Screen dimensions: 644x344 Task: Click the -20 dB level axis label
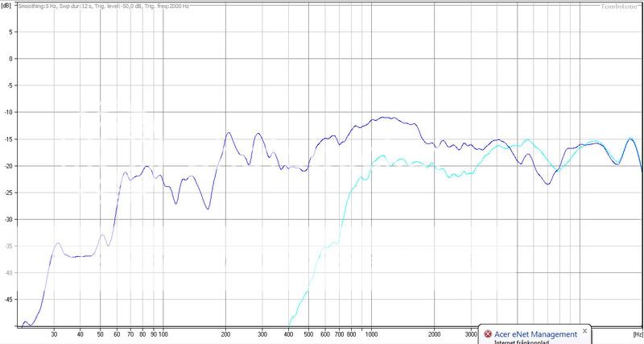tap(10, 166)
